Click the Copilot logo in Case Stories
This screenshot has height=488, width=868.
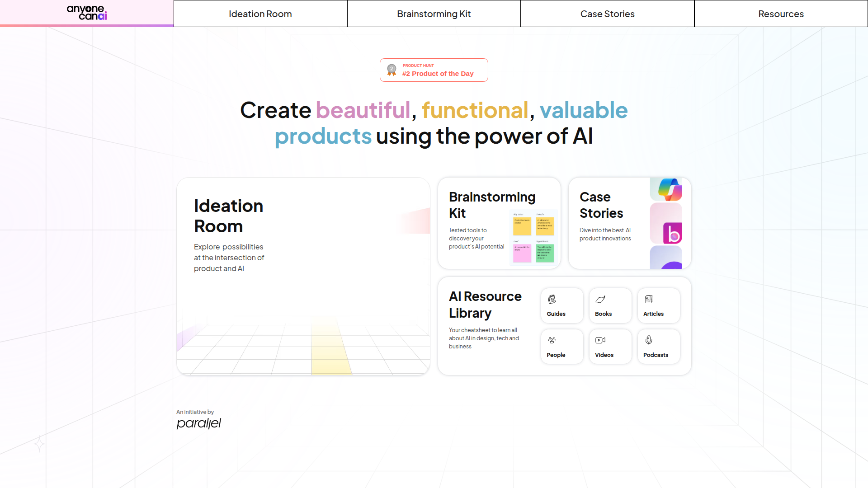[x=670, y=189]
